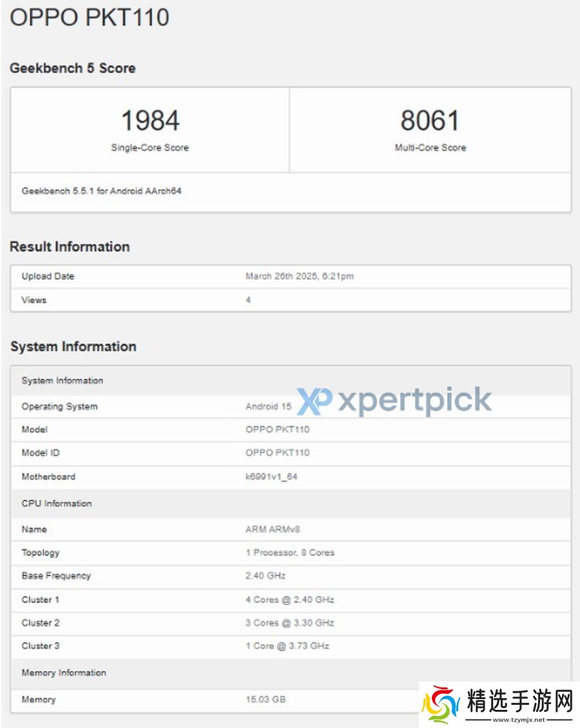
Task: Select the Views row
Action: pyautogui.click(x=290, y=300)
